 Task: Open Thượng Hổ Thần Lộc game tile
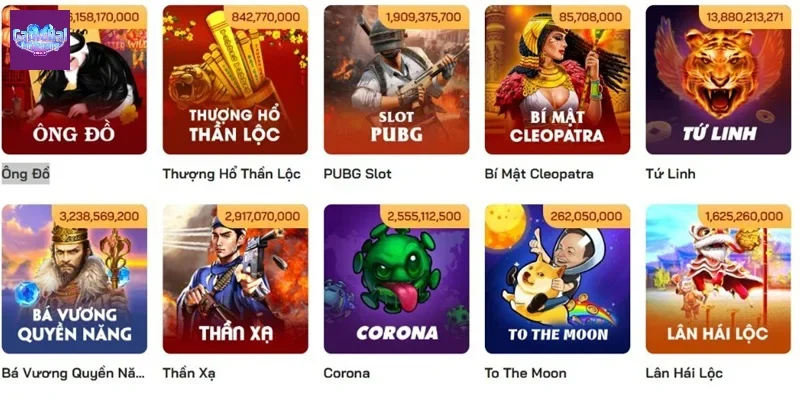235,80
